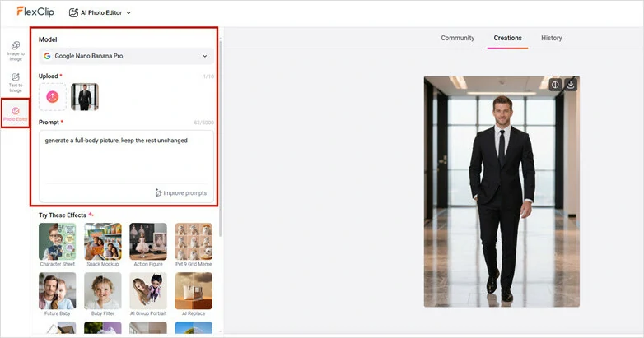Select the uploaded man in suit thumbnail
This screenshot has width=644, height=338.
tap(85, 97)
